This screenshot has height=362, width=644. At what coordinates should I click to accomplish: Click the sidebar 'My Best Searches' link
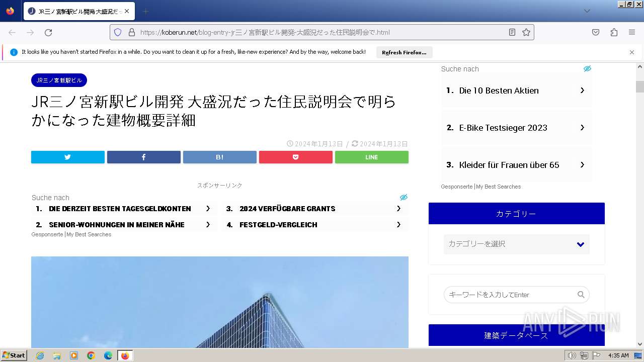pos(499,187)
